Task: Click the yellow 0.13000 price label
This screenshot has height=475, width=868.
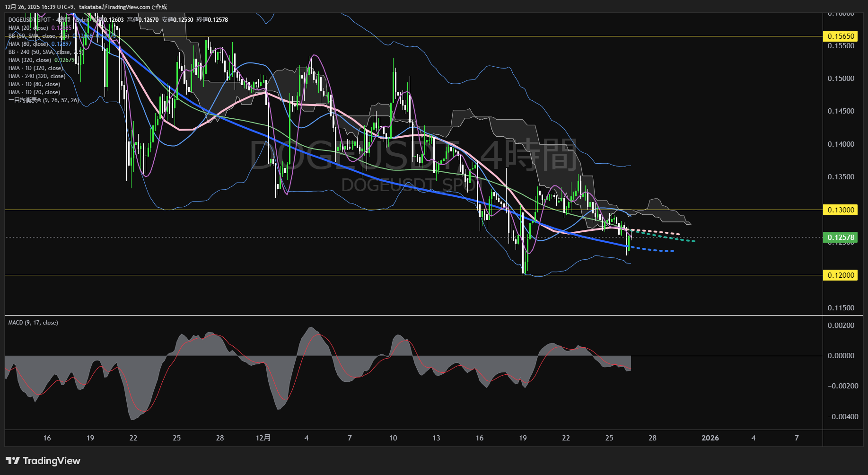Action: click(841, 210)
